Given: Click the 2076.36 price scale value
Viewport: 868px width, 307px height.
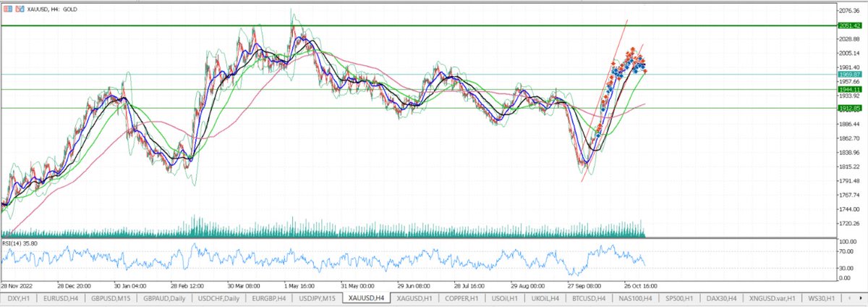Looking at the screenshot, I should tap(849, 11).
